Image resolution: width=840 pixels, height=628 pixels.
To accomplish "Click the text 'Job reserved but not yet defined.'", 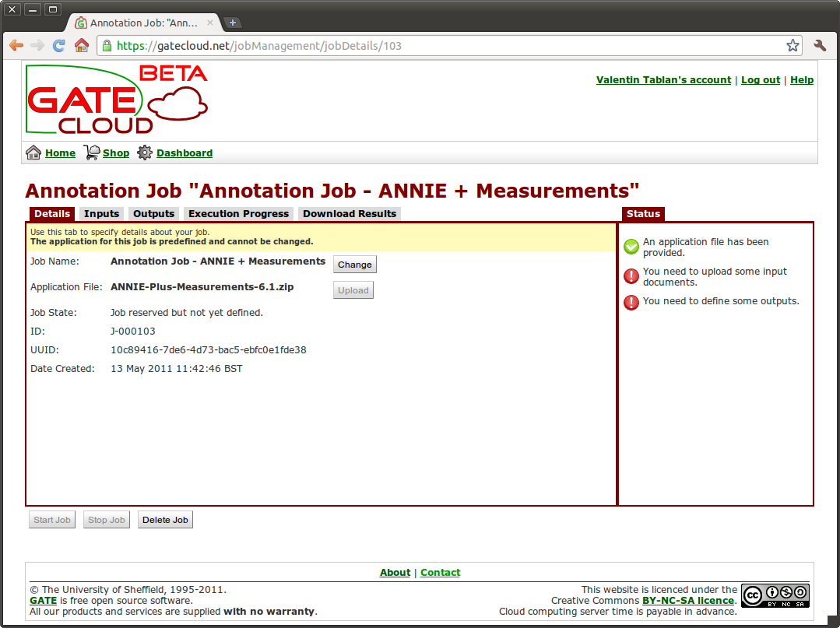I will coord(186,313).
